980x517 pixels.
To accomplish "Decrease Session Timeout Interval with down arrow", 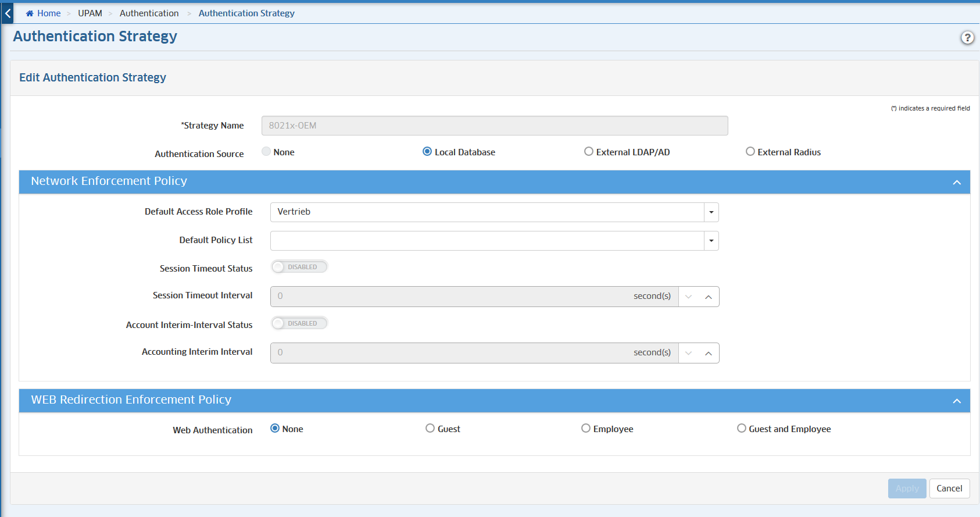I will point(689,297).
